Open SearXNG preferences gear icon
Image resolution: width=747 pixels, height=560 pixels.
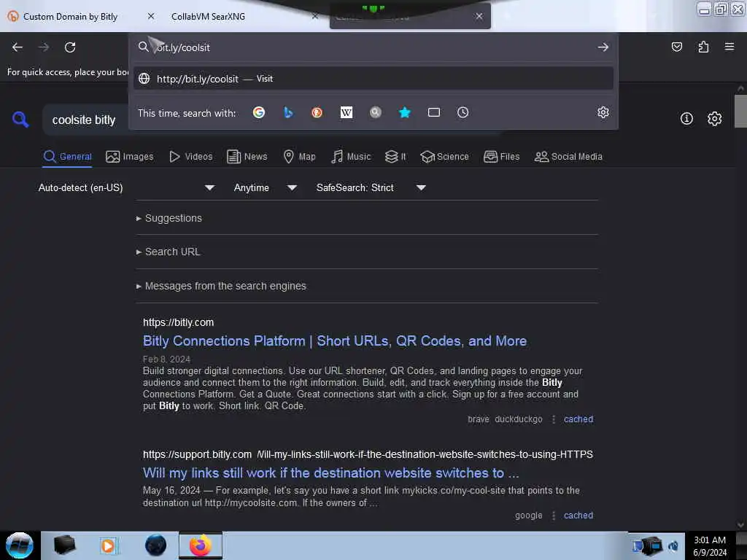(x=715, y=119)
